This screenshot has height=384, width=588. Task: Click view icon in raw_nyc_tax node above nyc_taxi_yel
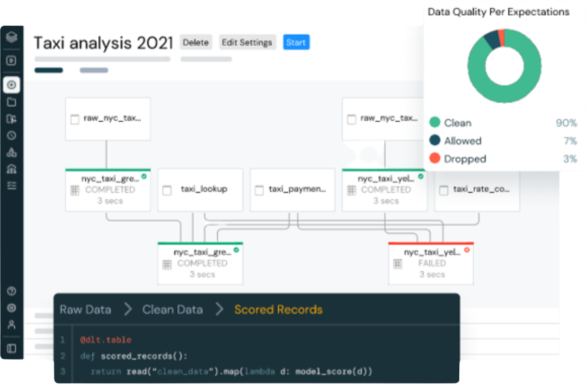(352, 119)
